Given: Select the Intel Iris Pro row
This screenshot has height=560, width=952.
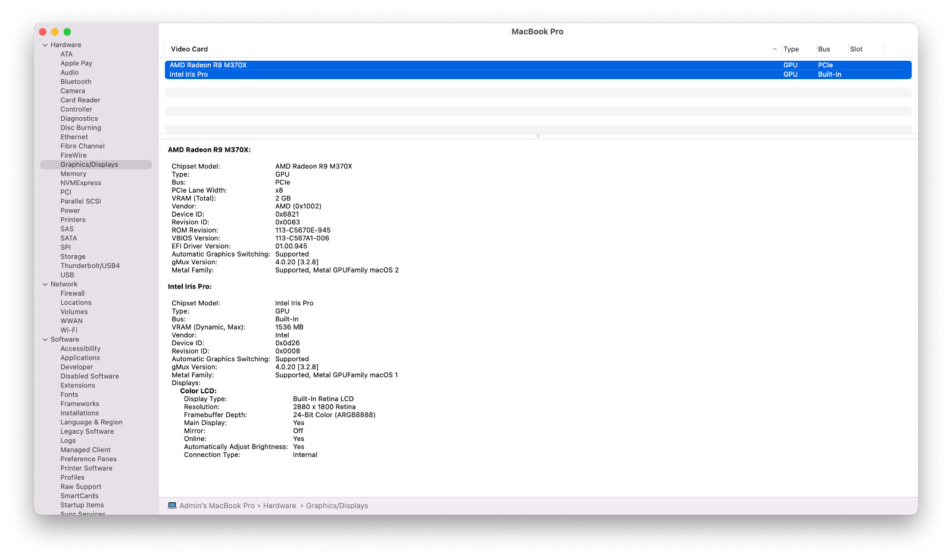Looking at the screenshot, I should tap(538, 74).
